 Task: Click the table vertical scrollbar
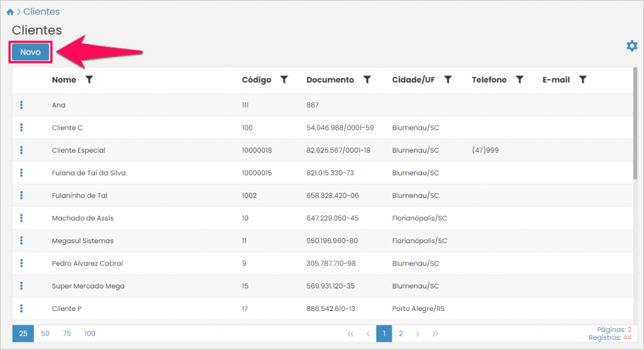tap(635, 126)
